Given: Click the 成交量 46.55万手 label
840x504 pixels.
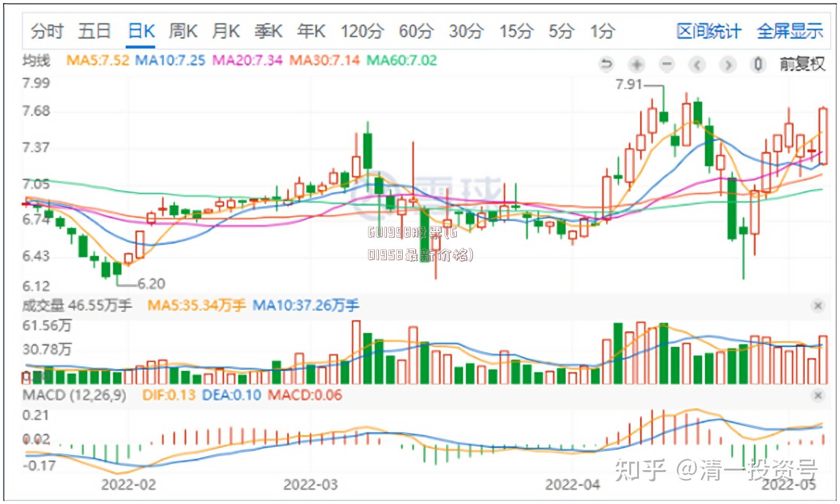Looking at the screenshot, I should point(77,305).
